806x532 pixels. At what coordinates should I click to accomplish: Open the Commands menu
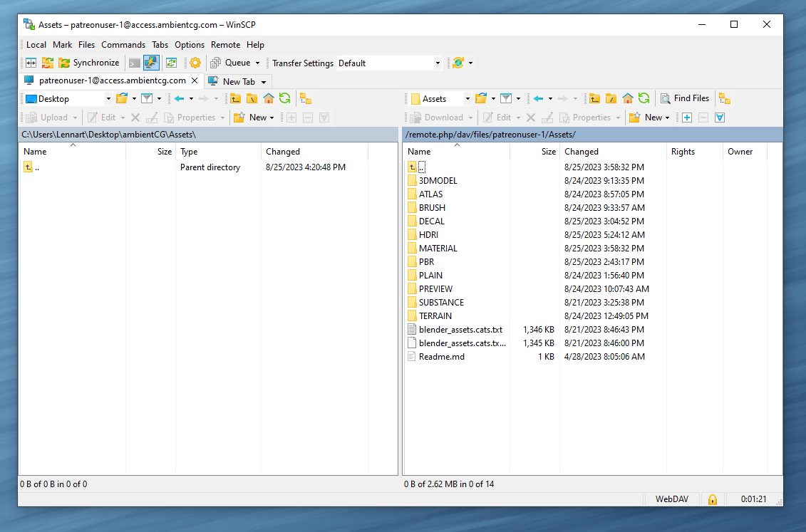pos(123,45)
